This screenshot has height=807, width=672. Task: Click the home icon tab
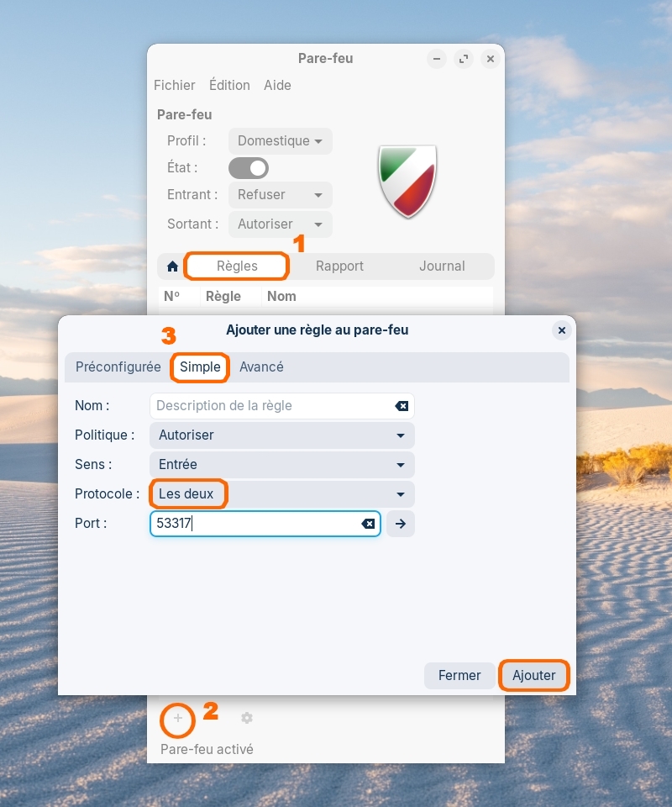coord(172,266)
